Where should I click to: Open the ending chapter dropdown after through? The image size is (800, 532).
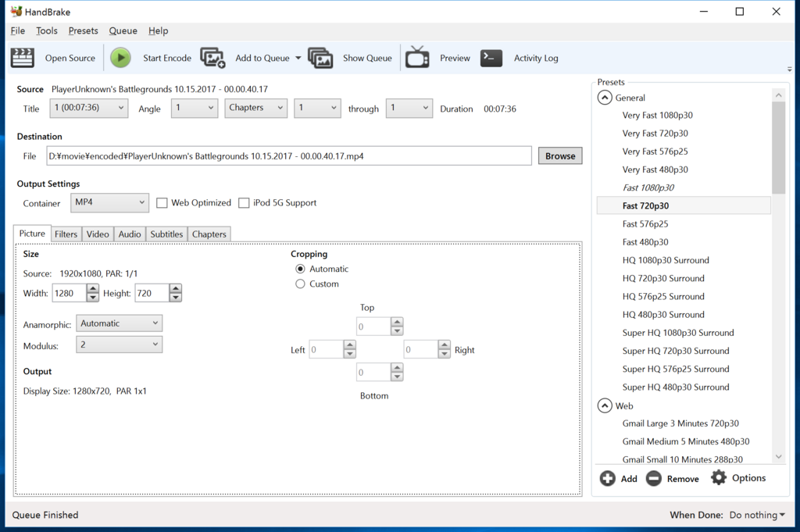pos(409,108)
